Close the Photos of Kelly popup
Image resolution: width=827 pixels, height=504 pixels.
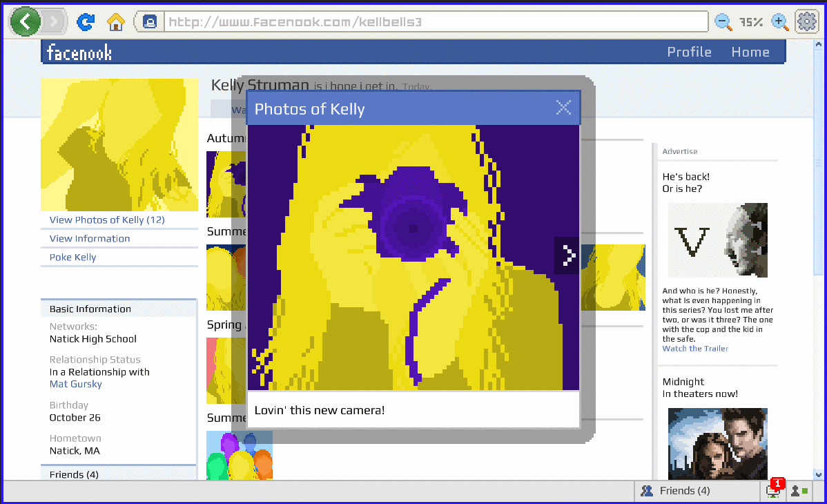(x=563, y=108)
